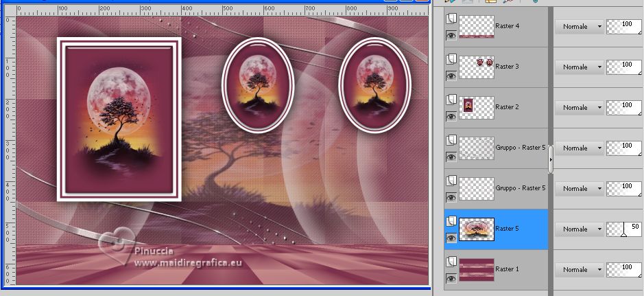Image resolution: width=644 pixels, height=296 pixels.
Task: Click the 100 opacity slider of Raster 3
Action: tap(624, 67)
